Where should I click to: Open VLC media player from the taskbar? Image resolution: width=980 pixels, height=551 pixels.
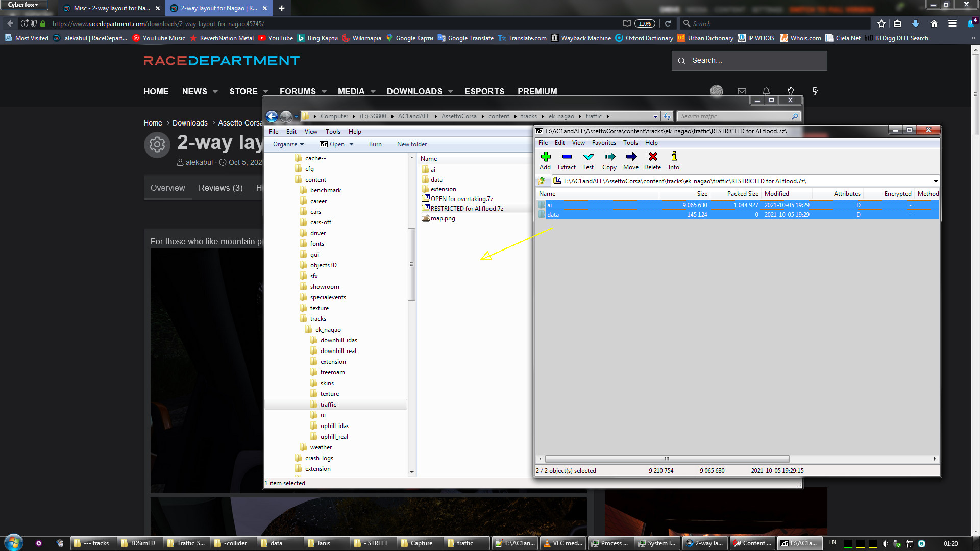click(x=563, y=543)
